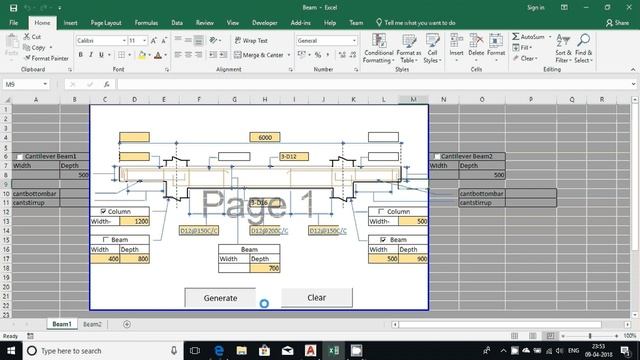Toggle the left Column checkbox
The height and width of the screenshot is (360, 640).
click(x=103, y=211)
